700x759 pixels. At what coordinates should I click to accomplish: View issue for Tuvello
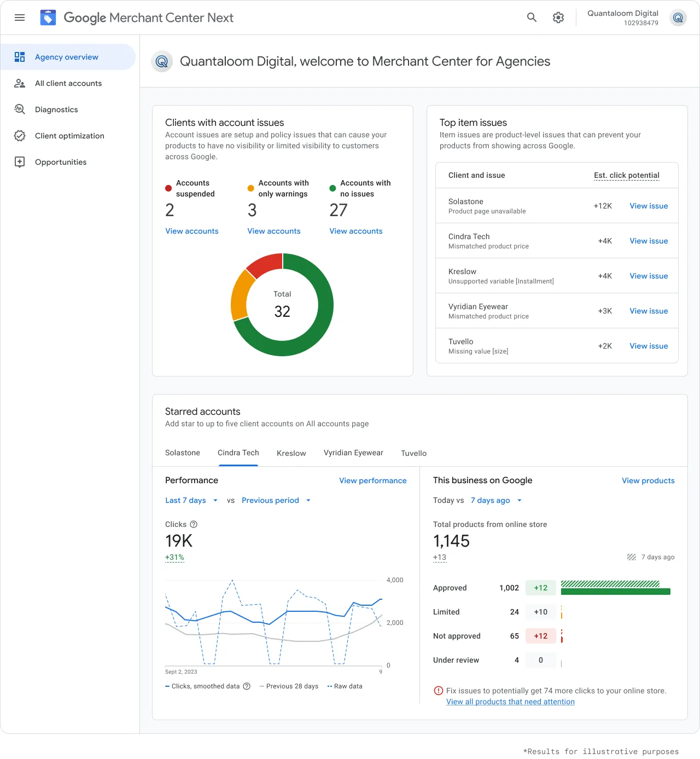[649, 346]
